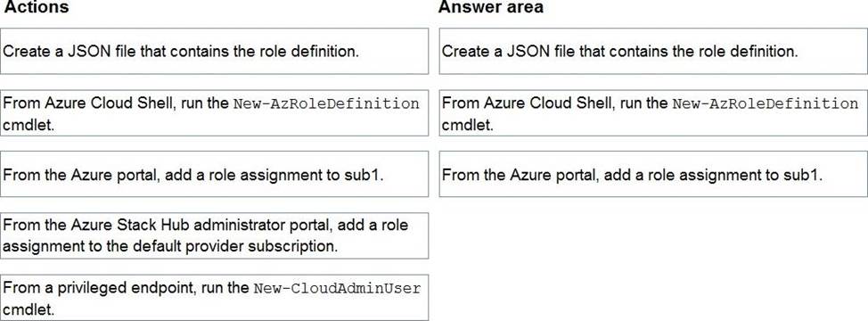
Task: Click the New-CloudAdminUser code text
Action: (x=337, y=289)
